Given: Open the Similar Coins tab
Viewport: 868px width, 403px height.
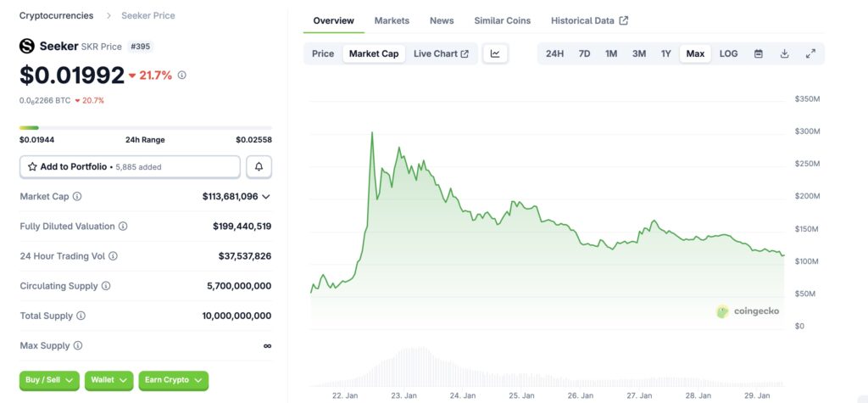Looking at the screenshot, I should click(x=502, y=20).
